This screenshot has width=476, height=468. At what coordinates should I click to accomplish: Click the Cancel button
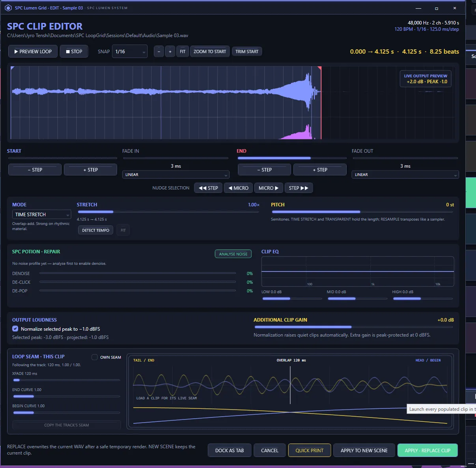(x=270, y=450)
